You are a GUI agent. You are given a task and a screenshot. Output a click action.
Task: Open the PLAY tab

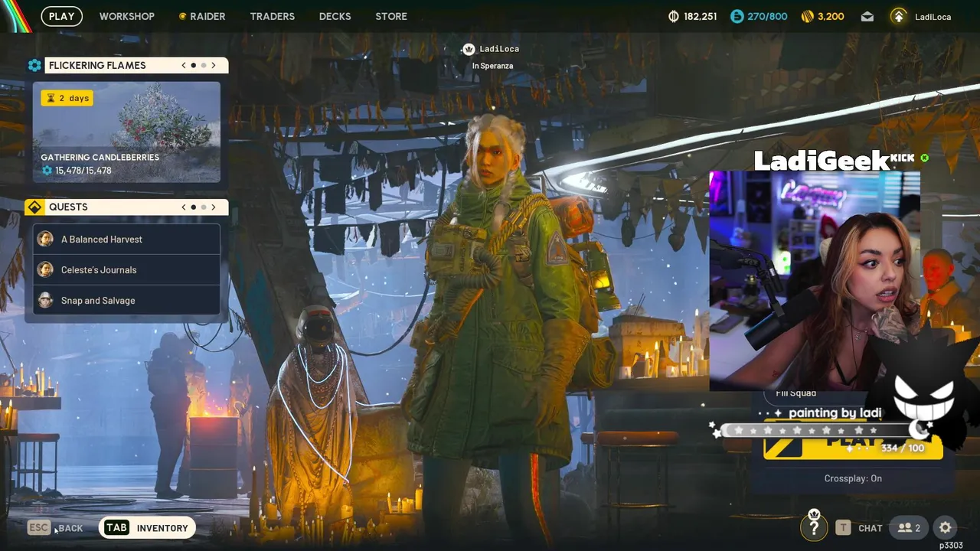[61, 16]
